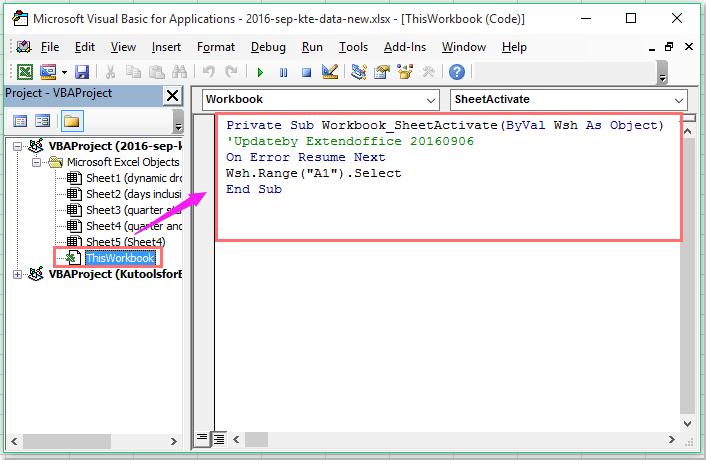Open the Properties Window icon
This screenshot has height=460, width=706.
382,72
